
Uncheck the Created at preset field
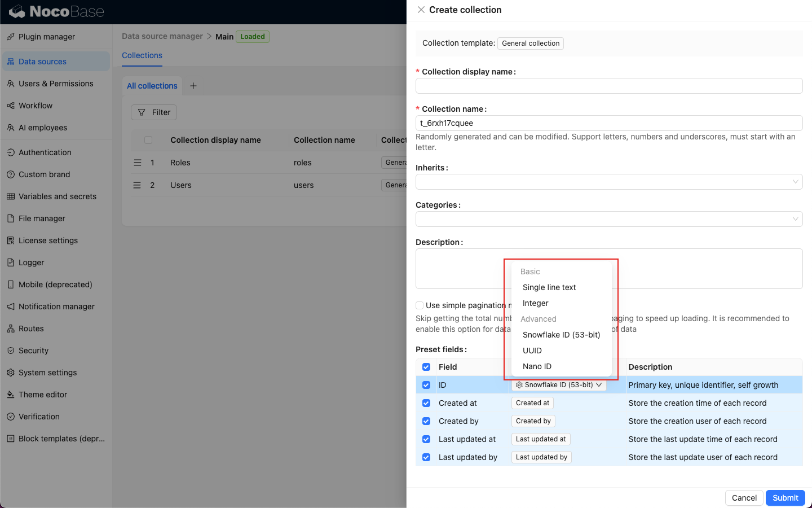click(x=426, y=403)
